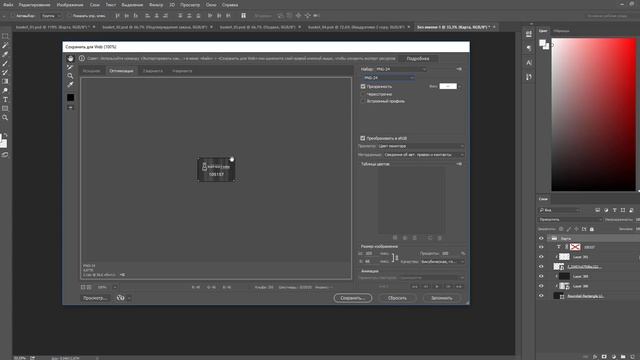Viewport: 640px width, 360px height.
Task: Open the preset dropdown showing PNG-24
Action: pyautogui.click(x=400, y=69)
